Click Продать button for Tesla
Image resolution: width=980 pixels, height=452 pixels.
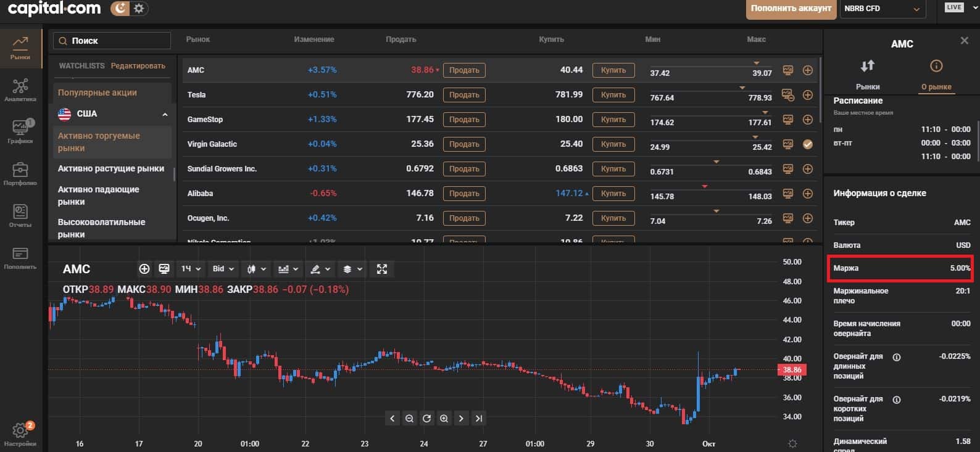tap(464, 95)
